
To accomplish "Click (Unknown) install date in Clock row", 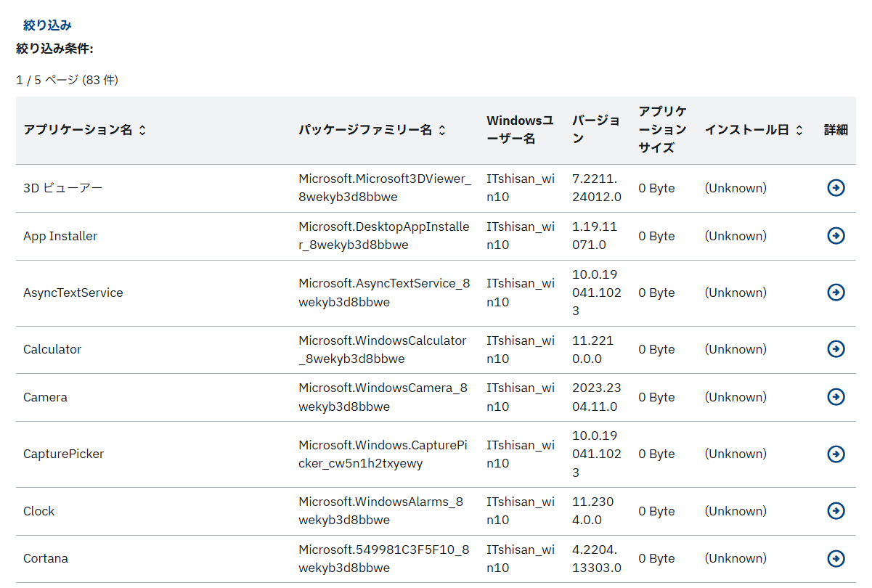I will (736, 511).
